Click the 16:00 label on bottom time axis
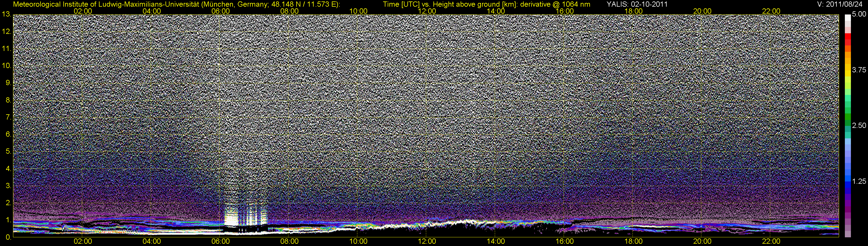The width and height of the screenshot is (868, 246). [565, 241]
